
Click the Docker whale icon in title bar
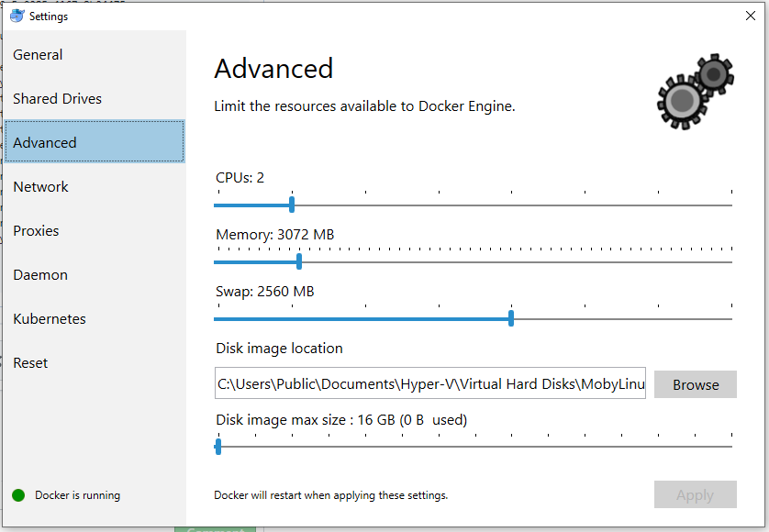pos(17,16)
